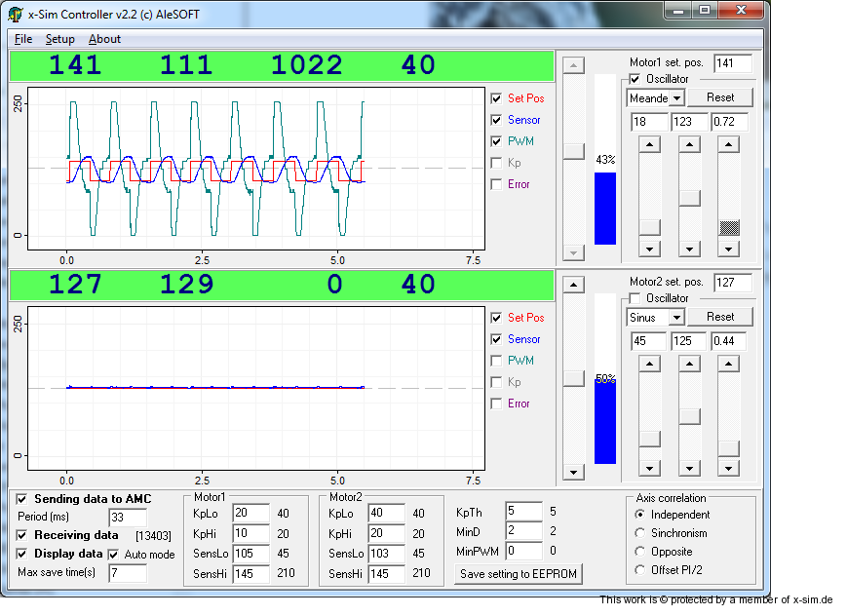Click up arrow on Motor1 position scrollbar
This screenshot has height=616, width=847.
(574, 65)
